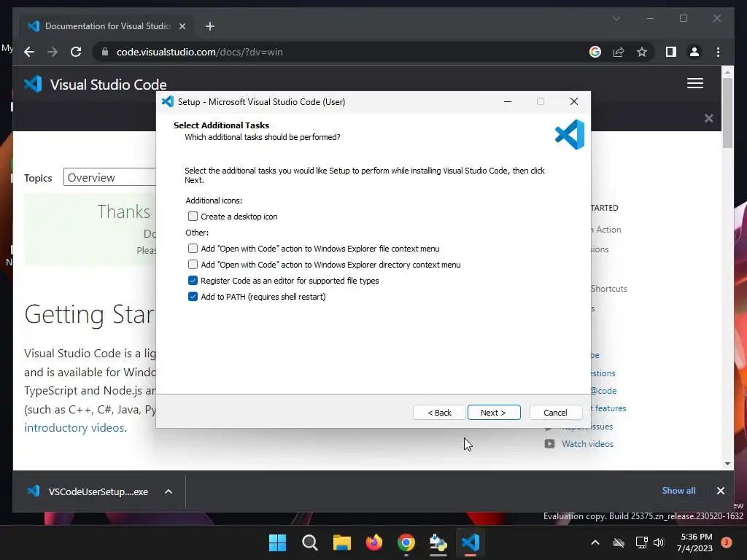Screen dimensions: 747x560
Task: Click the VS Code setup taskbar icon
Action: tap(471, 542)
